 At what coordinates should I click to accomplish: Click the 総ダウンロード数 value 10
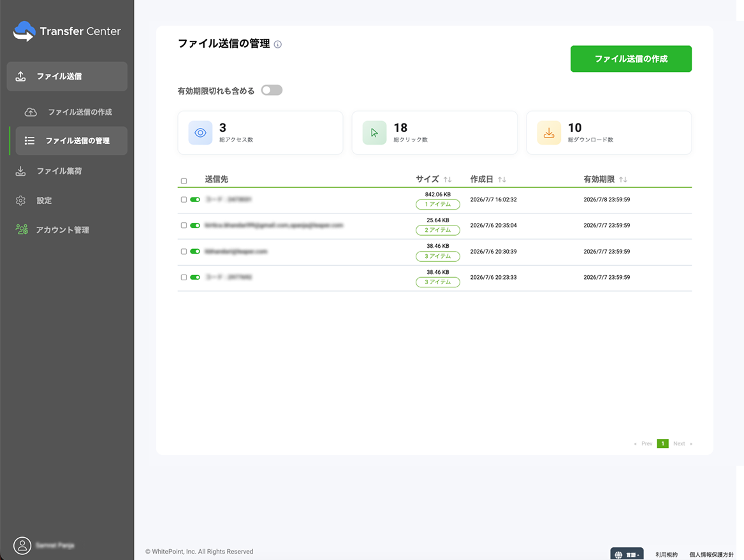(574, 127)
